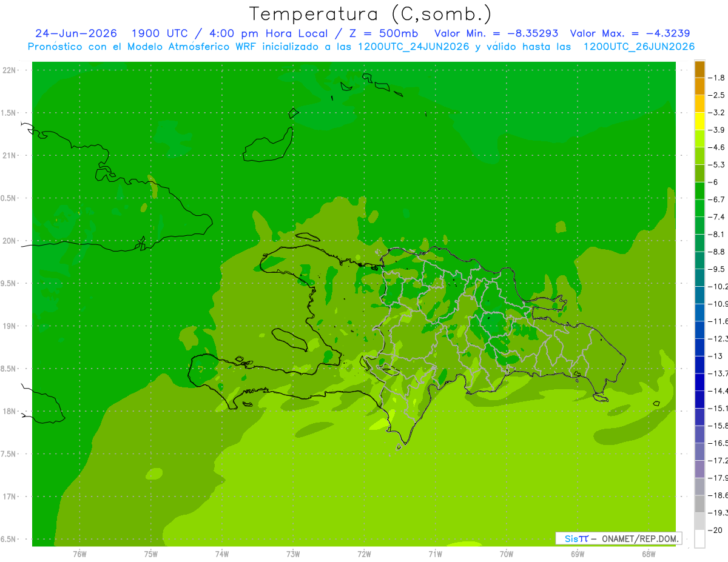Click the white bottom swatch of the legend

click(699, 539)
